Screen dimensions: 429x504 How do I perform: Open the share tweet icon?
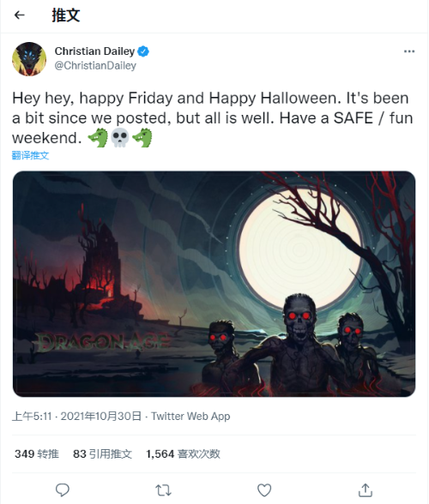[x=366, y=490]
